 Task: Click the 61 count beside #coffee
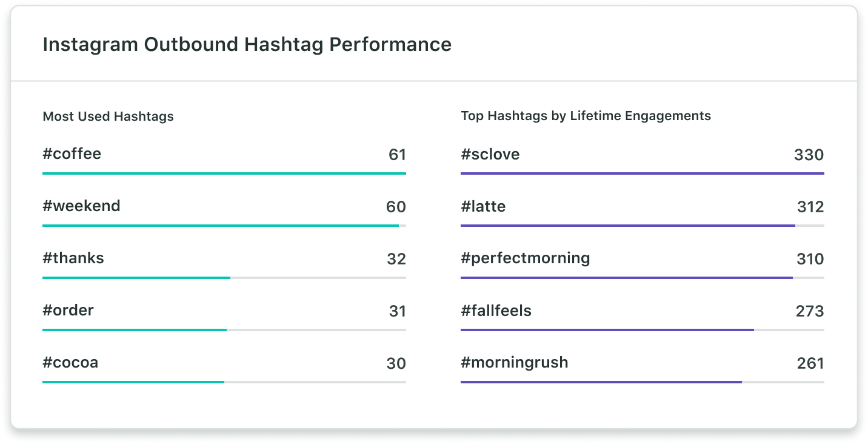click(x=397, y=155)
